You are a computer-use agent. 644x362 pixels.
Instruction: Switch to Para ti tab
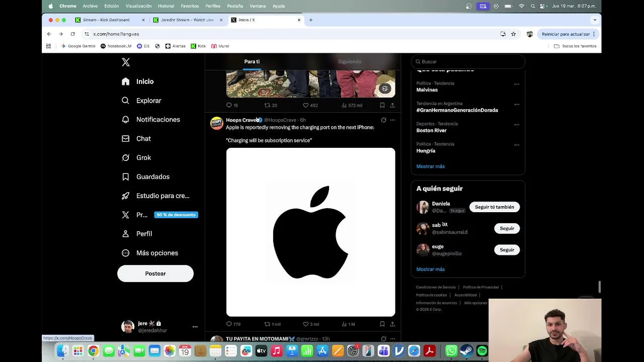coord(252,61)
